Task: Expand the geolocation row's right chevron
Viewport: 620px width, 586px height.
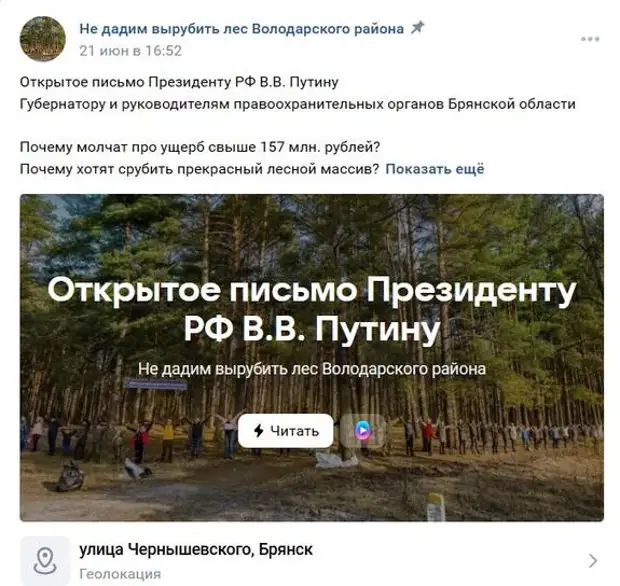Action: point(593,561)
